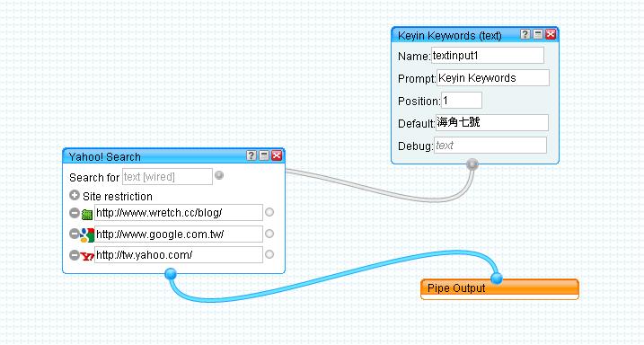The image size is (644, 345).
Task: Click terminal next to wretch.cc URL
Action: click(269, 212)
